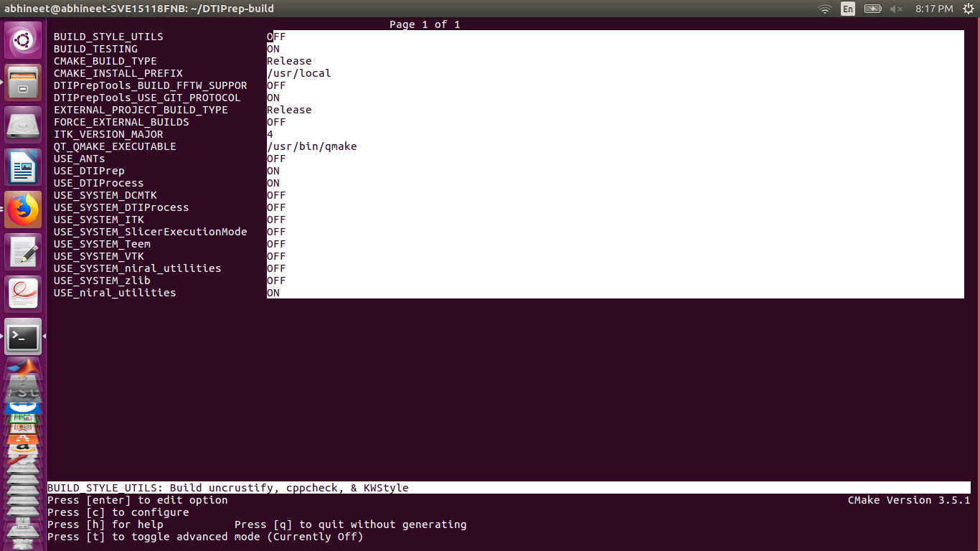980x551 pixels.
Task: Click the QT_QMAKE_EXECUTABLE path /usr/bin/qmake
Action: [311, 146]
